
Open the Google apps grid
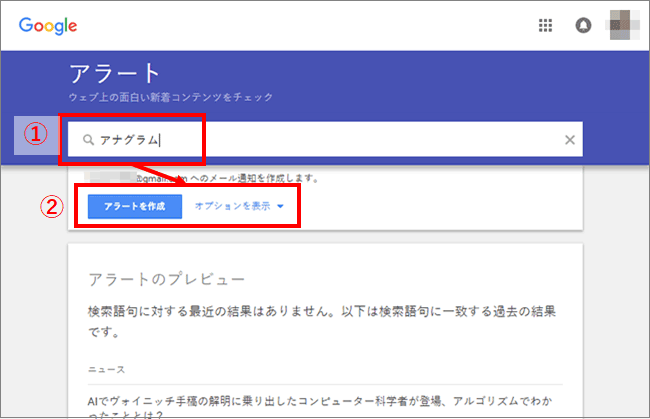(x=545, y=26)
